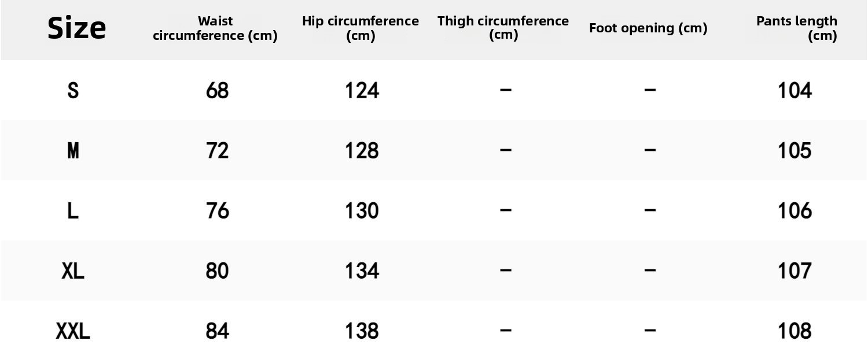The width and height of the screenshot is (868, 363).
Task: Click waist value 68 for size S
Action: pos(217,91)
